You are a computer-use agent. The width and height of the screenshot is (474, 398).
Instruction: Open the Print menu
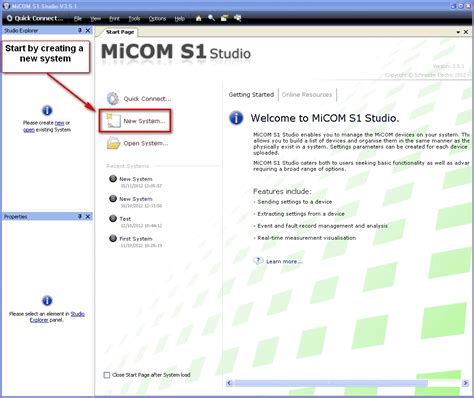(x=114, y=19)
